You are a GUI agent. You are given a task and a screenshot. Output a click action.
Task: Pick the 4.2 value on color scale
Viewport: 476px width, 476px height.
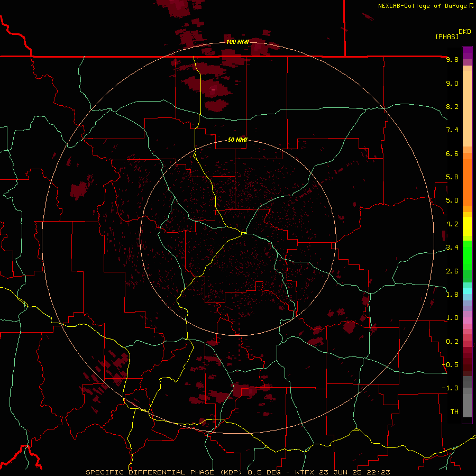pyautogui.click(x=452, y=224)
